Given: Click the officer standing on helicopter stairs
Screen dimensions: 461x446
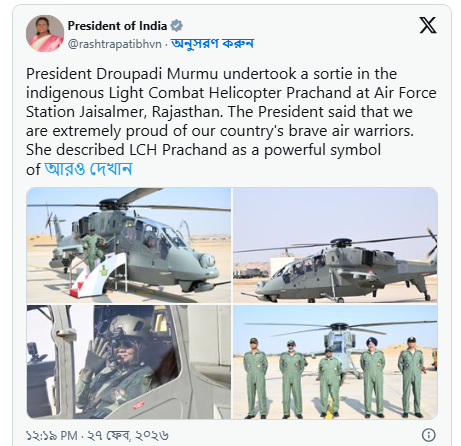Looking at the screenshot, I should coord(94,249).
